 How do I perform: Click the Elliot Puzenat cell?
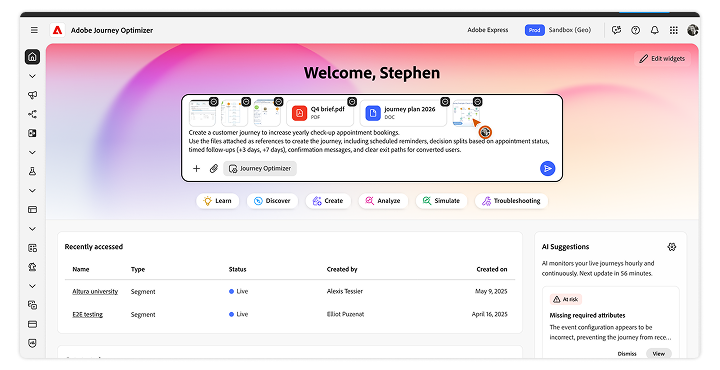pyautogui.click(x=345, y=314)
